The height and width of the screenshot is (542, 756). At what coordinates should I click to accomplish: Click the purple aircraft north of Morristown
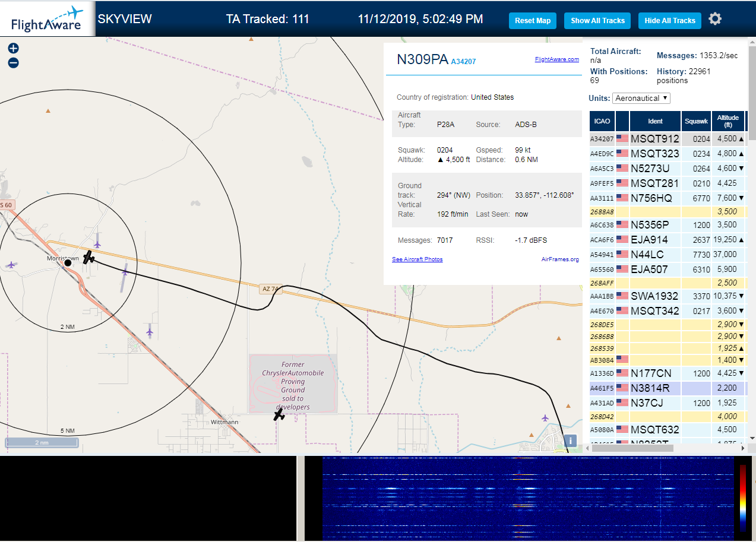pyautogui.click(x=97, y=244)
